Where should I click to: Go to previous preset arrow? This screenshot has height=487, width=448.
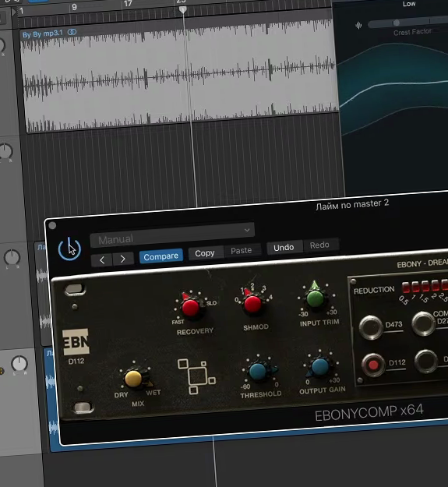coord(102,259)
